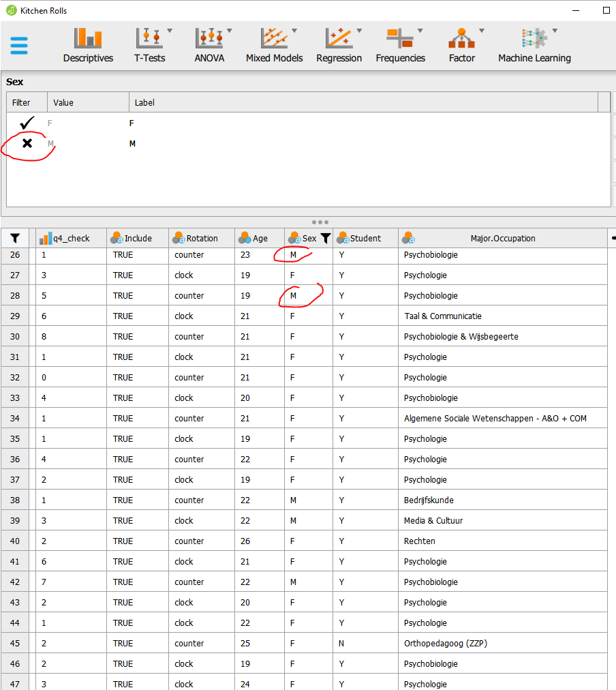Screen dimensions: 616x690
Task: Open the T-Tests module
Action: tap(149, 45)
